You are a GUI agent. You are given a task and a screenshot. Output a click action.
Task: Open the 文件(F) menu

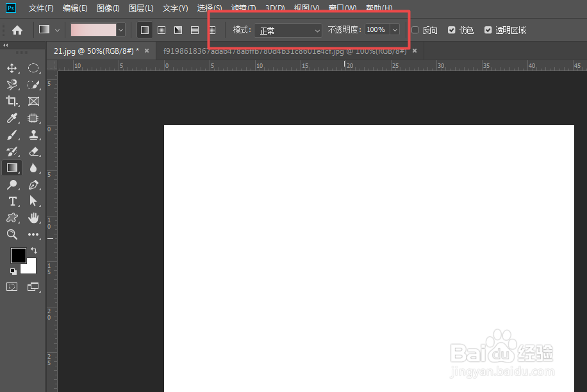click(x=41, y=8)
